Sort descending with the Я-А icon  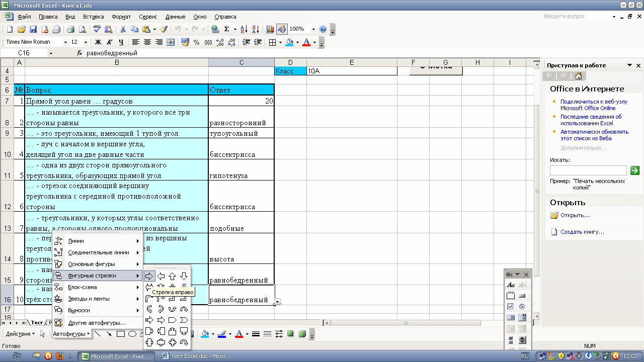[256, 29]
